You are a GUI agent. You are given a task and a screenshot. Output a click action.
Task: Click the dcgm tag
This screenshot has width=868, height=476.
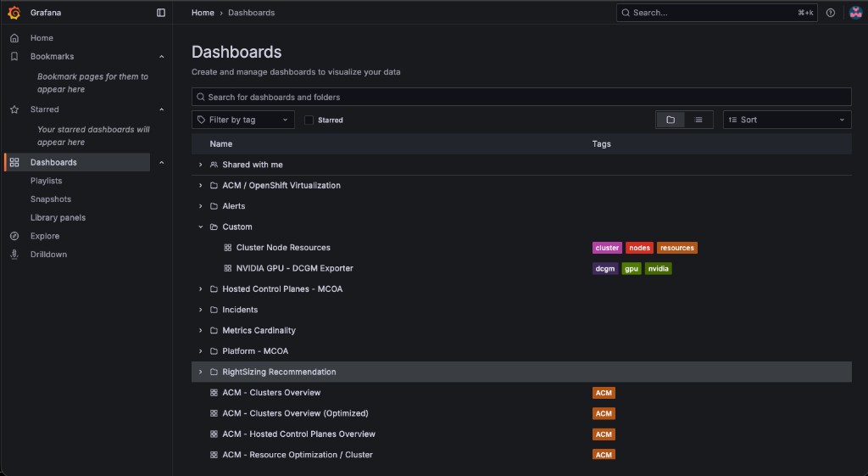(605, 268)
